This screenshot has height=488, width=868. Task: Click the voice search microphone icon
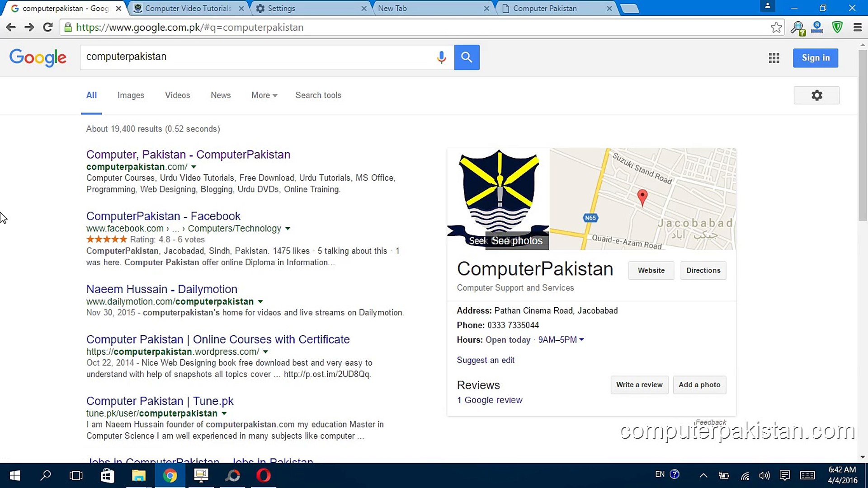pyautogui.click(x=441, y=57)
